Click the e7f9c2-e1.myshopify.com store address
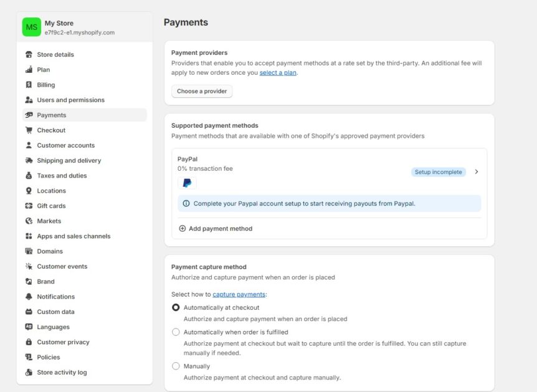The height and width of the screenshot is (392, 537). [80, 32]
